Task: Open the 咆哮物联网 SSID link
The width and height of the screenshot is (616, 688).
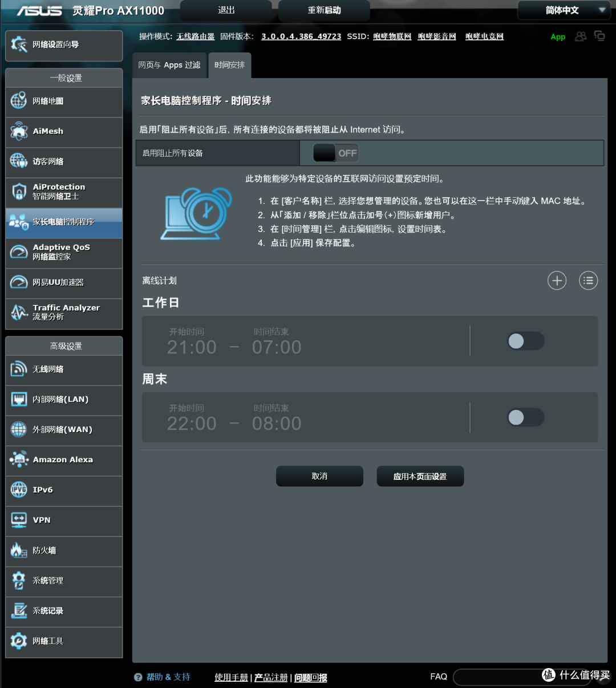Action: 392,36
